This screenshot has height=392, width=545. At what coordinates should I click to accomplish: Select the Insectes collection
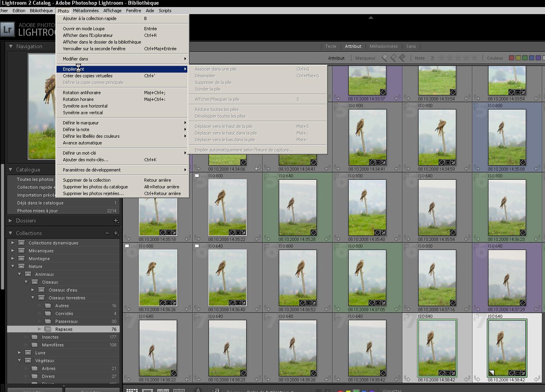tap(50, 337)
